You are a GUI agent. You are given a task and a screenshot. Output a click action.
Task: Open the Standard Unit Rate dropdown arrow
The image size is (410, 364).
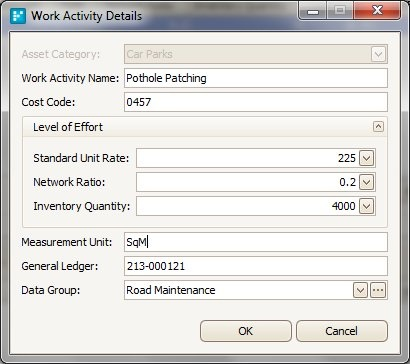click(x=367, y=158)
